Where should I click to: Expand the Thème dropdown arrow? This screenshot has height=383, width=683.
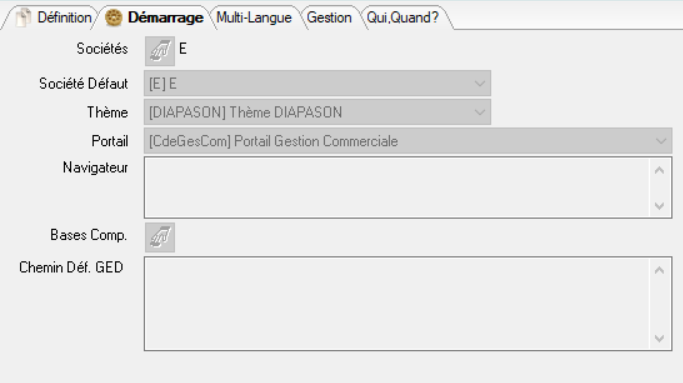(480, 112)
